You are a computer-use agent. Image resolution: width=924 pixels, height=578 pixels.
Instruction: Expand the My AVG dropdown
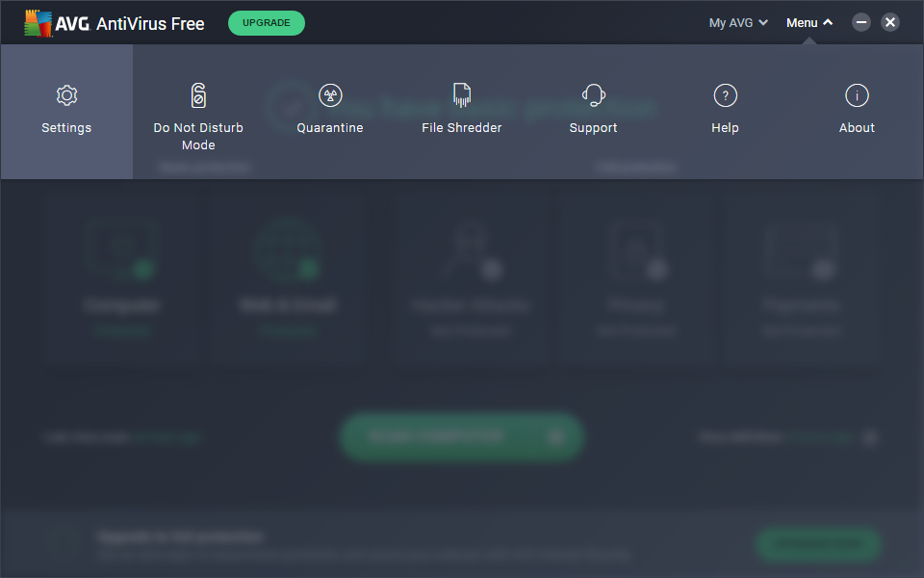(738, 23)
